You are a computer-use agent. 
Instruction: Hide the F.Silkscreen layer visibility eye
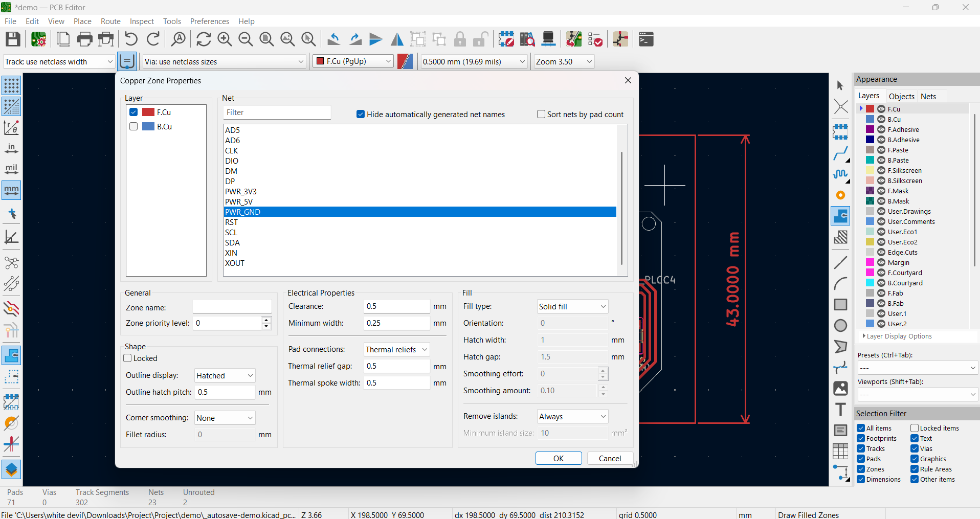881,170
